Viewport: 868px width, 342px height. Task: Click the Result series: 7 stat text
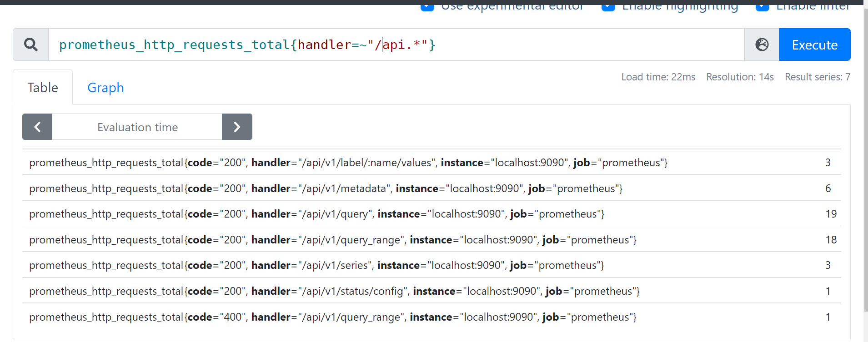tap(817, 77)
